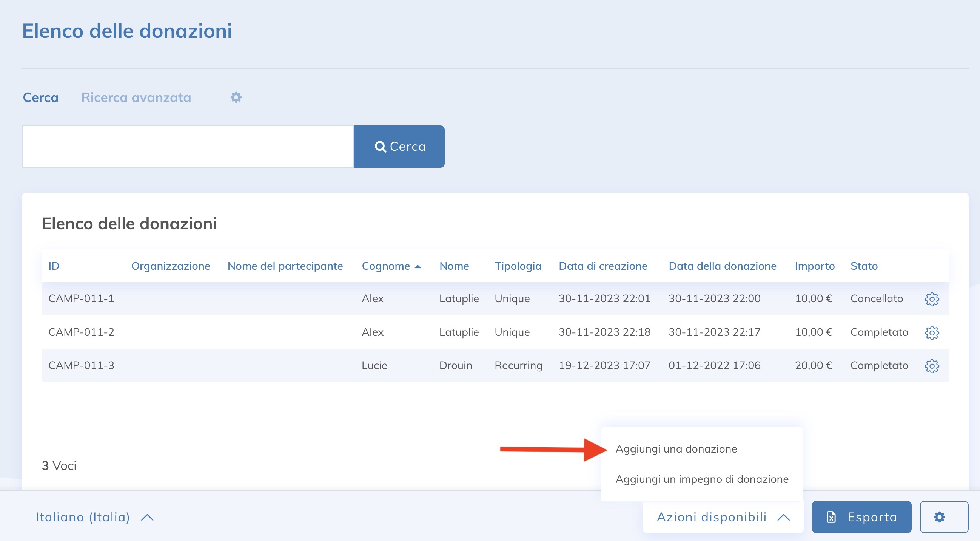Sort the table by Data di creazione
Image resolution: width=980 pixels, height=541 pixels.
coord(602,266)
